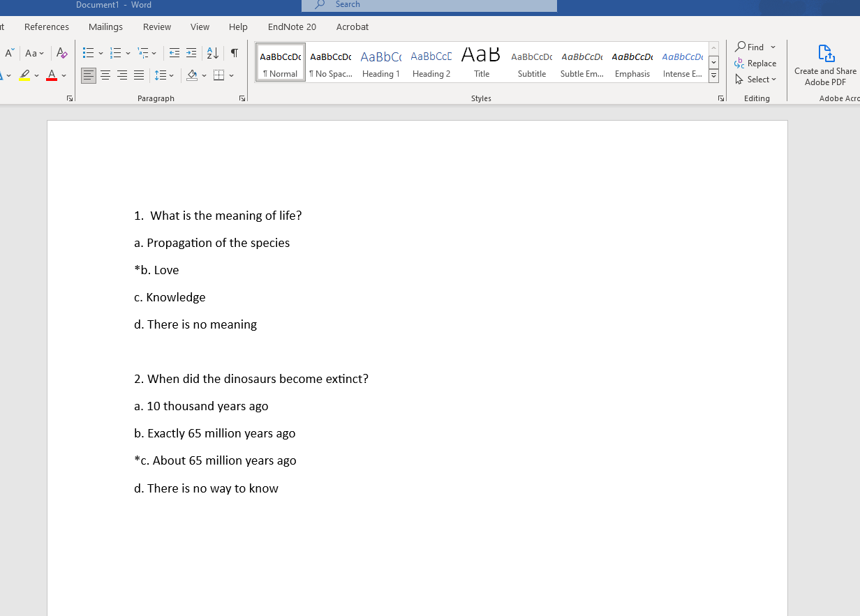
Task: Open the References tab
Action: 47,27
